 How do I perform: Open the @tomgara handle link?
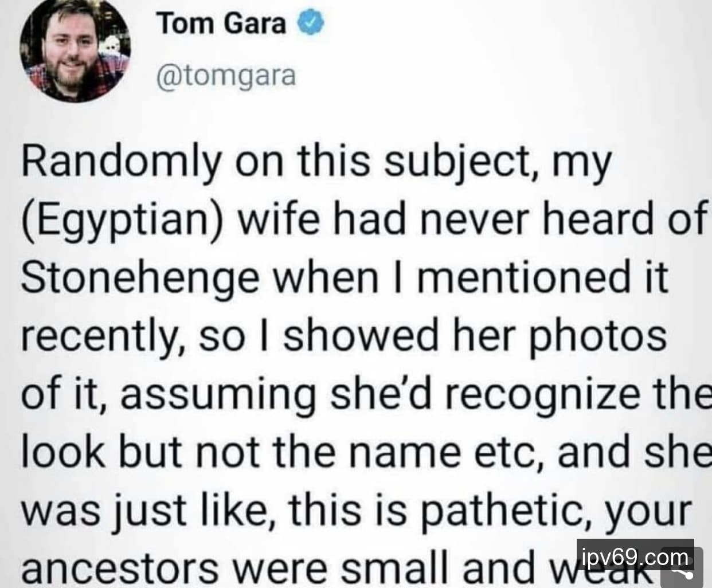226,75
